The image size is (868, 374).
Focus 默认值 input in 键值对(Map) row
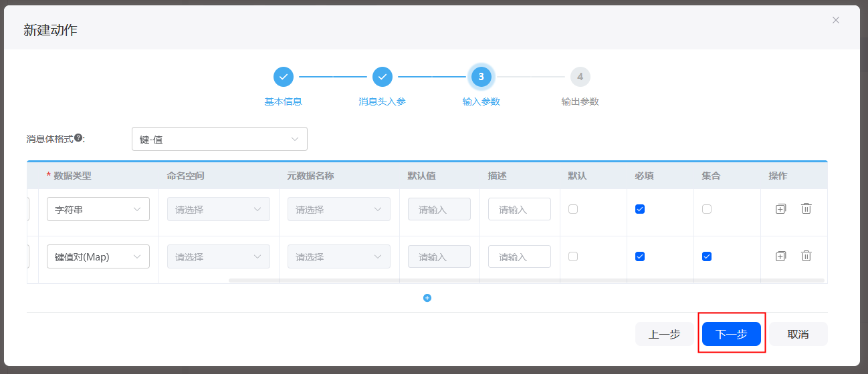439,256
